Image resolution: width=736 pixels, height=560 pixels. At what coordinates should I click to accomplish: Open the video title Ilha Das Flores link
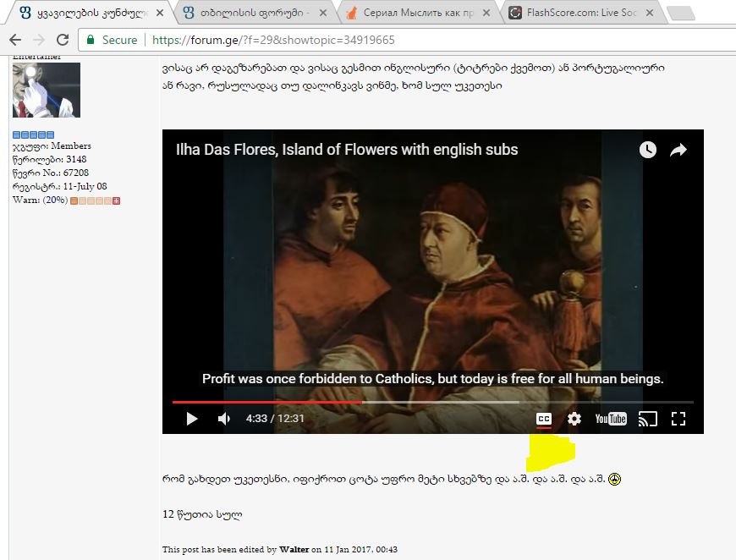(347, 149)
